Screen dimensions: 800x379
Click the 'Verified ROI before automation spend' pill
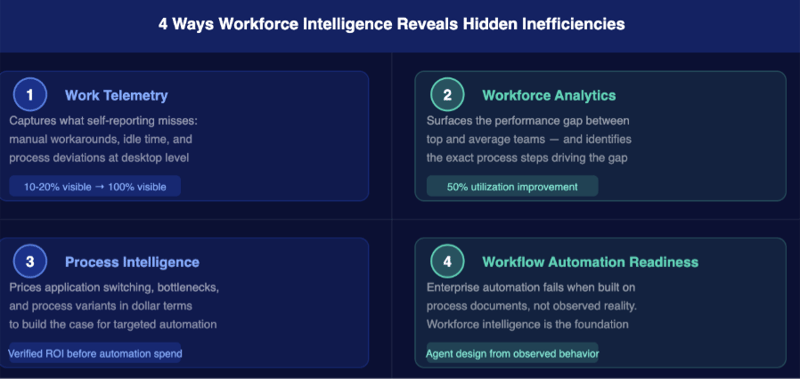pyautogui.click(x=95, y=353)
